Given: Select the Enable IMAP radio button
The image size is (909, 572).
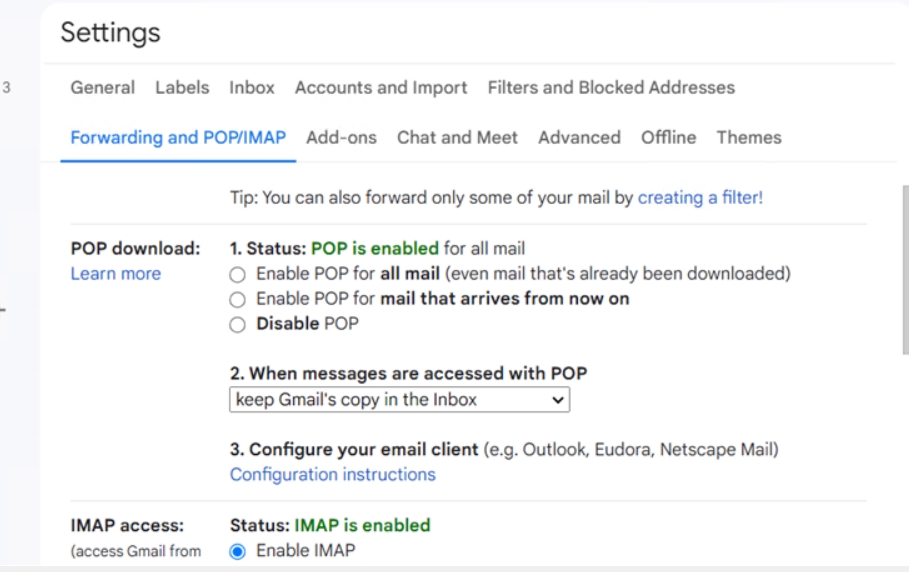Looking at the screenshot, I should pos(237,551).
